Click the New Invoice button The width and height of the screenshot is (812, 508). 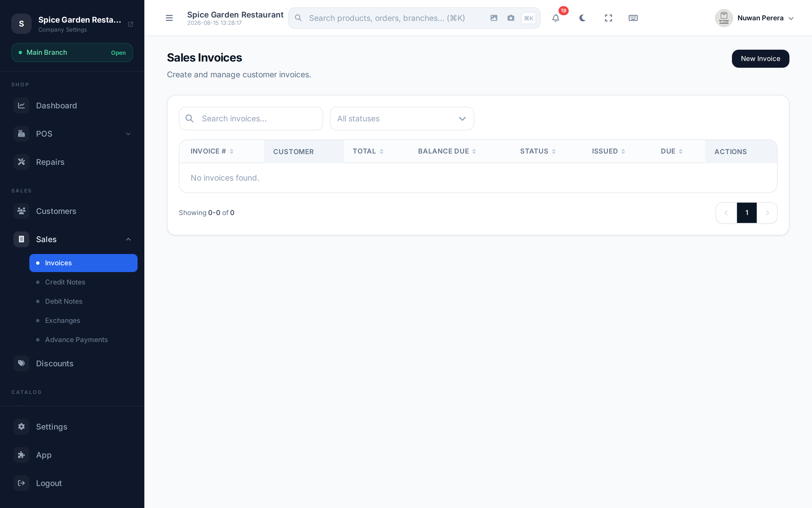coord(760,58)
